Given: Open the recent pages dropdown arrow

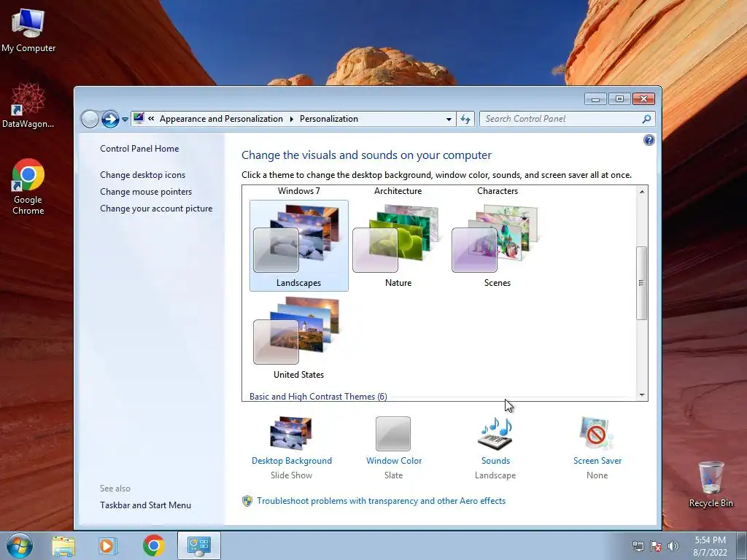Looking at the screenshot, I should pos(125,120).
